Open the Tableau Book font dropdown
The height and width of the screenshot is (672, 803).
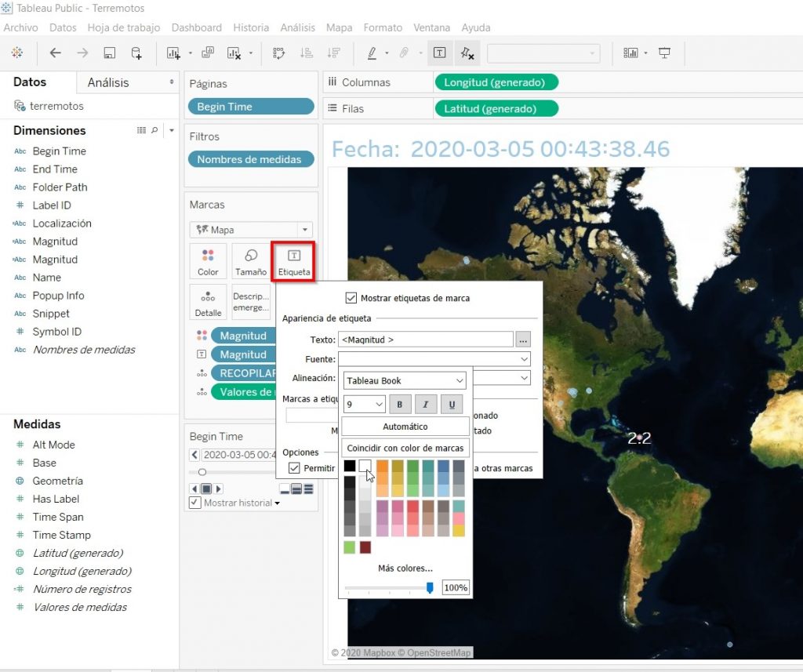[404, 380]
